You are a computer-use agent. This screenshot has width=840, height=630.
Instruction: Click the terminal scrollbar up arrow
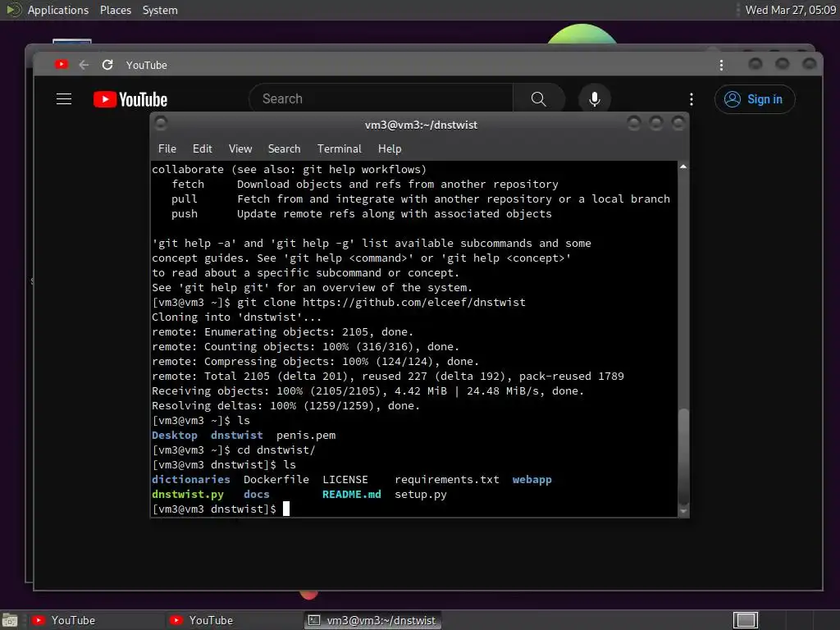point(683,167)
